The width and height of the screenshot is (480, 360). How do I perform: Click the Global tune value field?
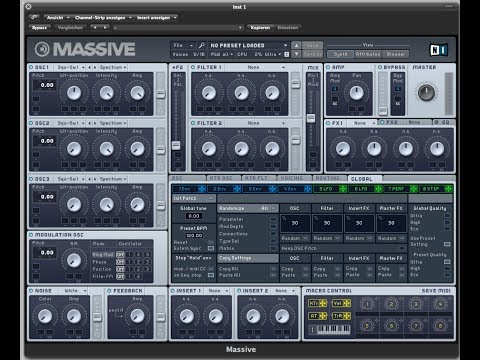(x=194, y=216)
